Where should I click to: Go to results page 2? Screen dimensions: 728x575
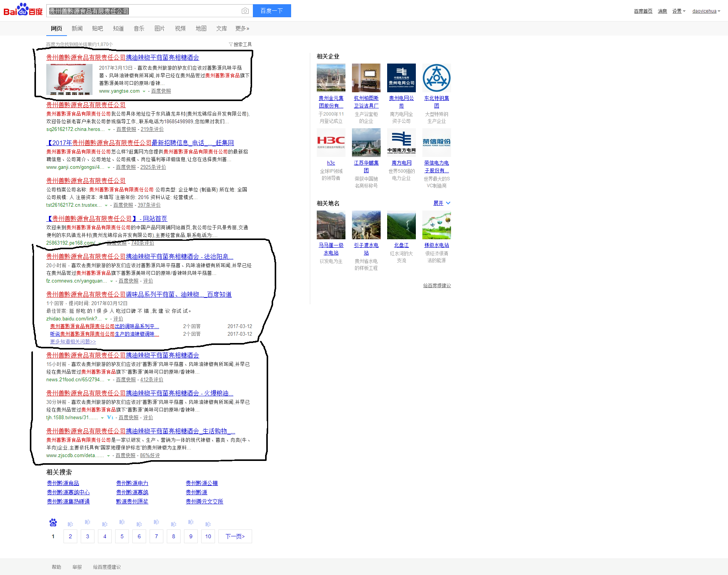tap(70, 536)
